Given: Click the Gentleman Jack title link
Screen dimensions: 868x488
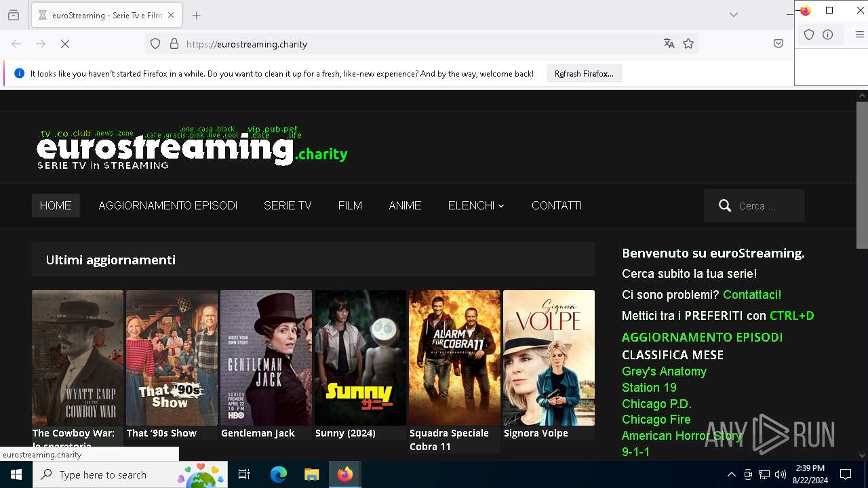Looking at the screenshot, I should coord(258,433).
